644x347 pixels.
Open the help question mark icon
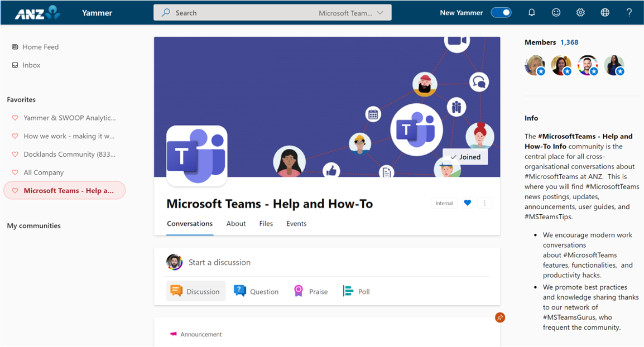(x=629, y=13)
